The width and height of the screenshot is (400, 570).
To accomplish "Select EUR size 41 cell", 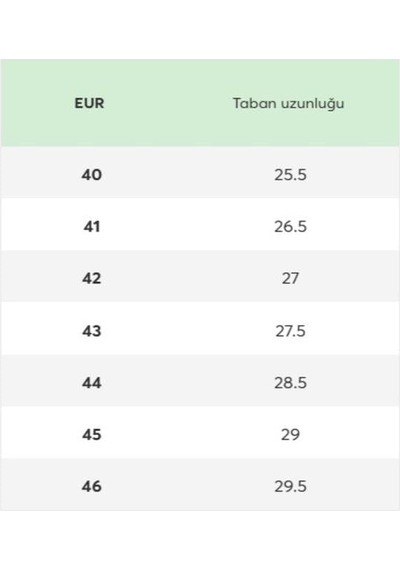I will tap(92, 226).
